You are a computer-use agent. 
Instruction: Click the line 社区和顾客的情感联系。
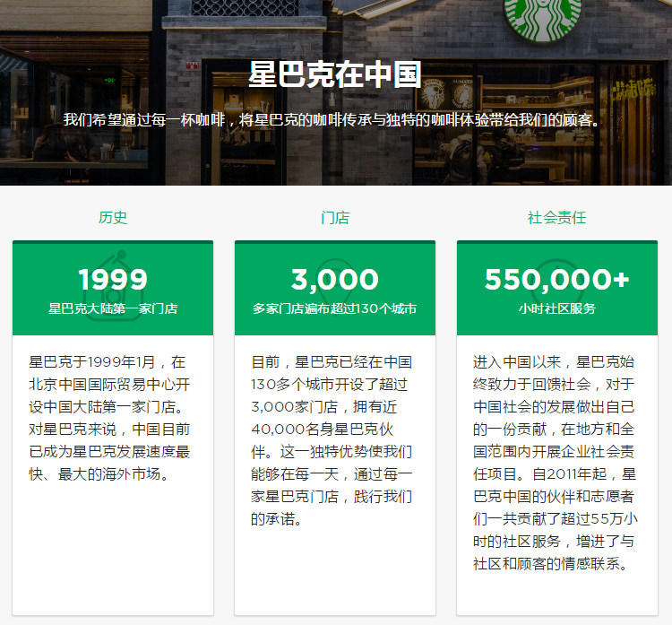(551, 564)
